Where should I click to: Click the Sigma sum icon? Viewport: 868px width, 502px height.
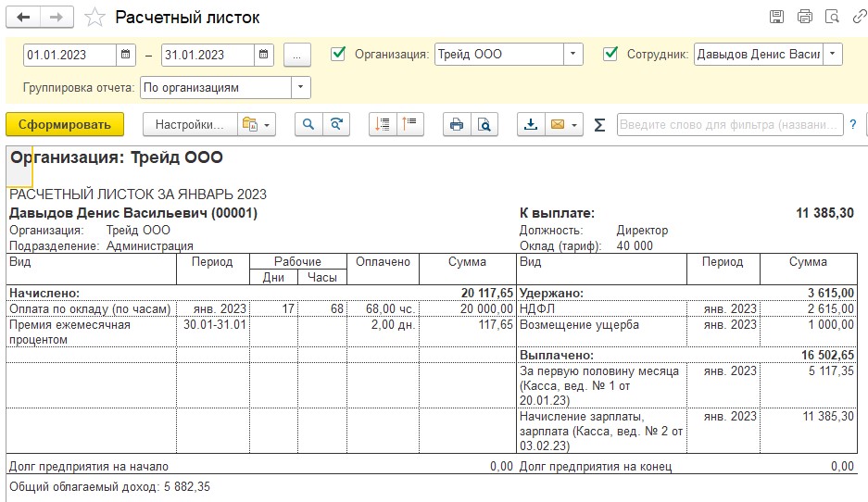[599, 125]
